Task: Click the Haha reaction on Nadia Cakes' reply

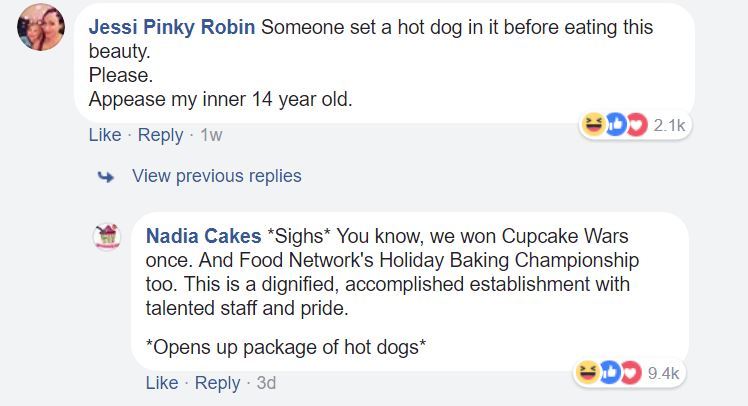Action: 588,373
